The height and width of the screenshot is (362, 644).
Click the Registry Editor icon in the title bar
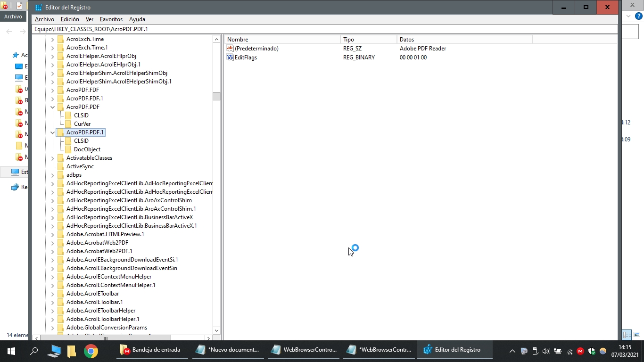39,8
